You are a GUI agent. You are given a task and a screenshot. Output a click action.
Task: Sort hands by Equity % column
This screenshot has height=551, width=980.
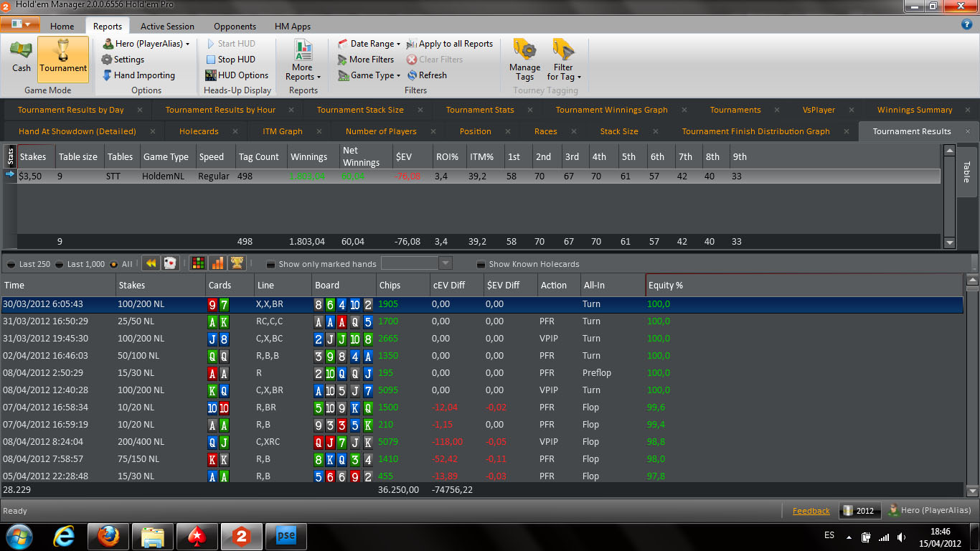pos(805,285)
